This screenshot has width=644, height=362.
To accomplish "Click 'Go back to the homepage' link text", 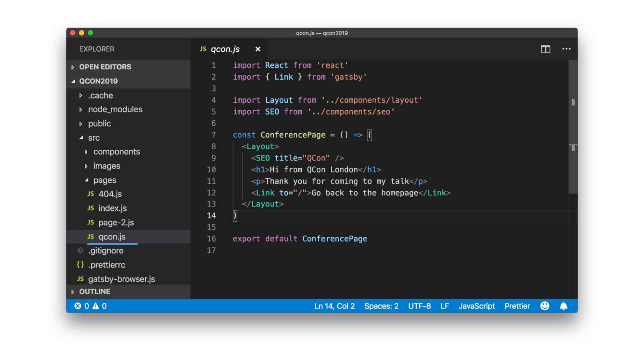I will pyautogui.click(x=365, y=193).
